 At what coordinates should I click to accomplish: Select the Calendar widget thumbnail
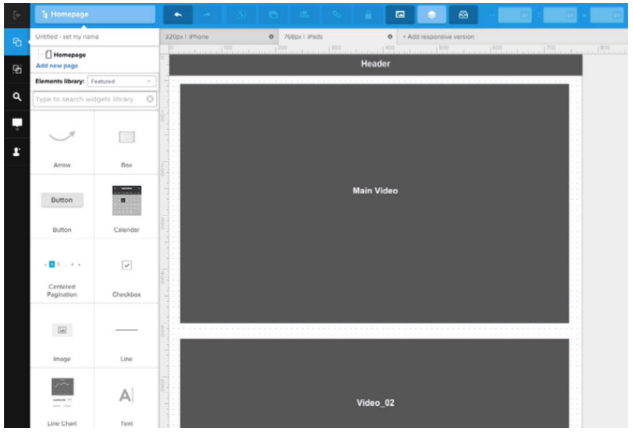coord(126,201)
